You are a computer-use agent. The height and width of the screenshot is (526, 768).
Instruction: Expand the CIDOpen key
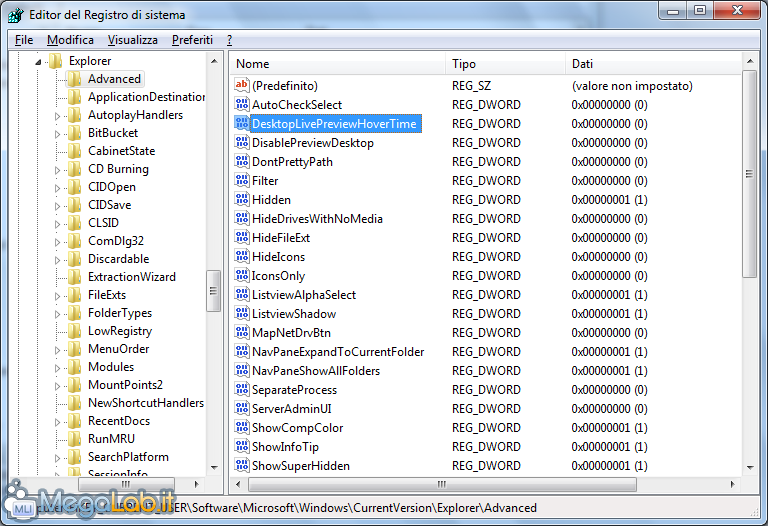(57, 188)
